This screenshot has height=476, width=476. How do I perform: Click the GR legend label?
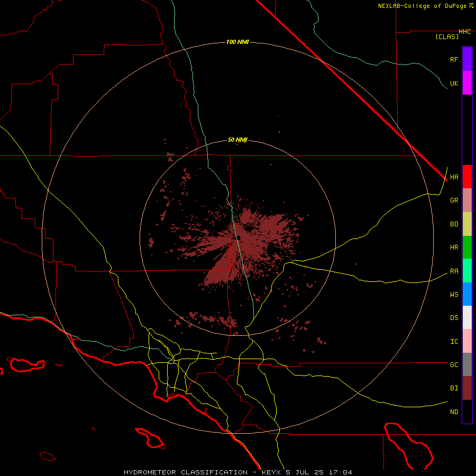(454, 200)
